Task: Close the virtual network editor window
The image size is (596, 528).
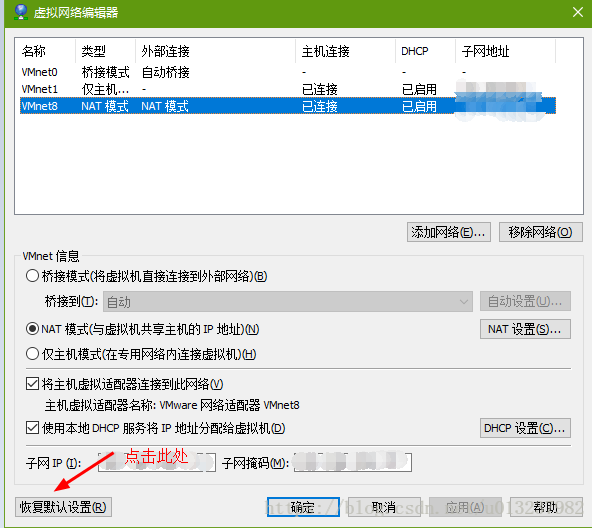Action: click(x=578, y=12)
